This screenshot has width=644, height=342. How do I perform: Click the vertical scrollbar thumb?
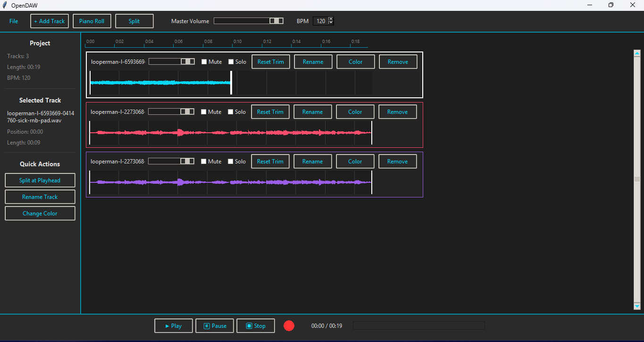point(637,180)
